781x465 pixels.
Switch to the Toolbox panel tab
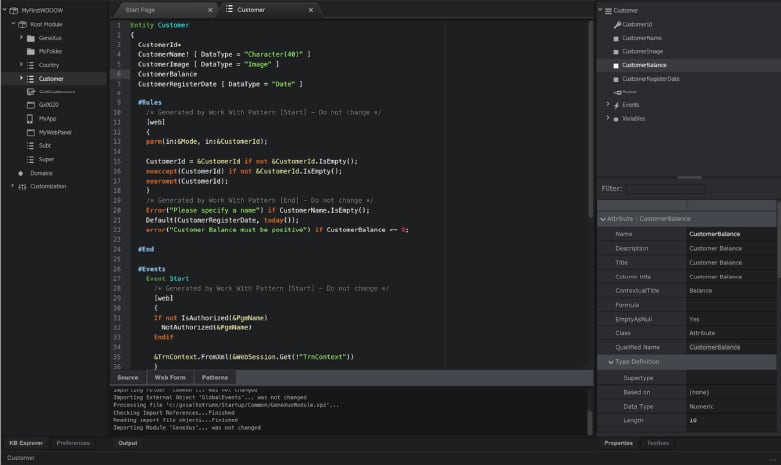[x=657, y=442]
